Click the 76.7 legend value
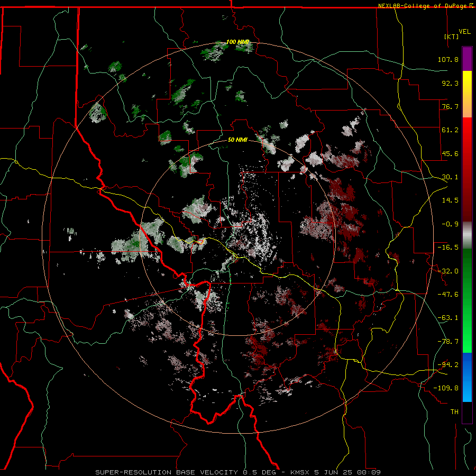This screenshot has height=476, width=476. coord(450,106)
